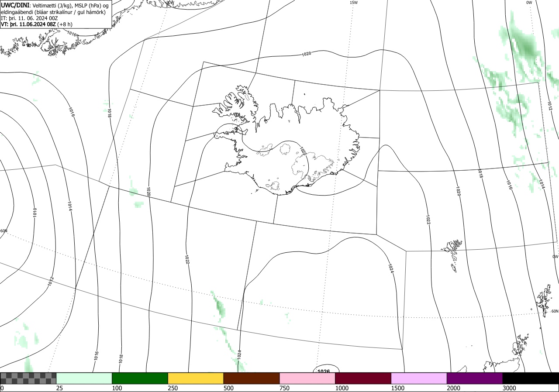Click the "750" legend scale value
This screenshot has height=392, width=559.
pyautogui.click(x=284, y=388)
